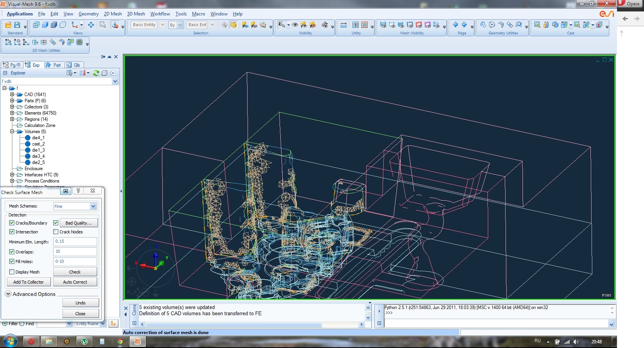Expand the CAD (1641) tree node
The image size is (644, 348).
12,95
